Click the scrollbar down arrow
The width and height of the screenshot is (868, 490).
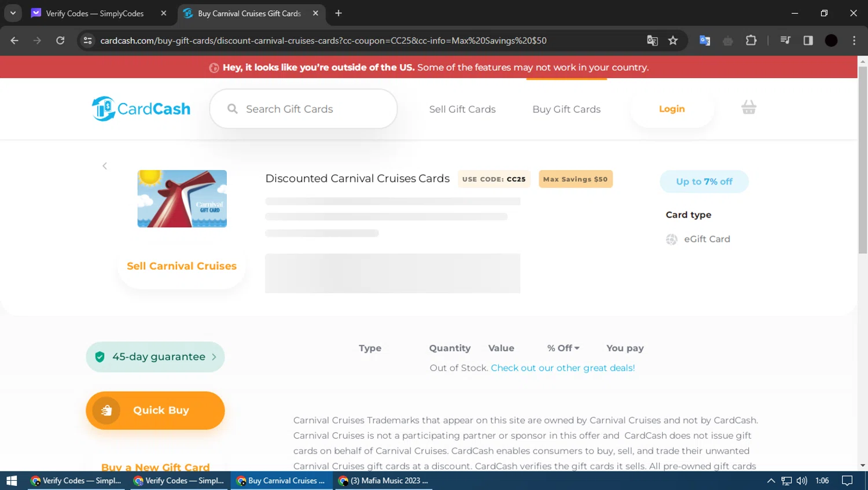863,466
